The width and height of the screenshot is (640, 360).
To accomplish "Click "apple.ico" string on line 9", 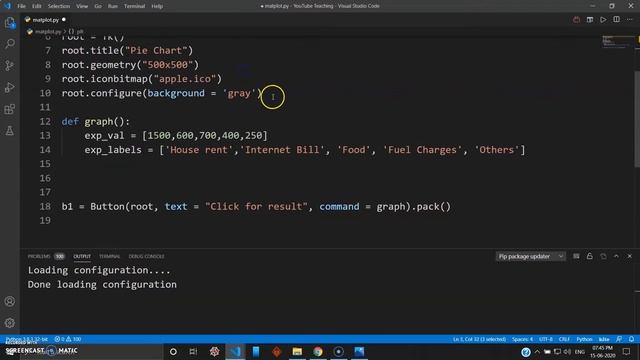I will point(185,79).
